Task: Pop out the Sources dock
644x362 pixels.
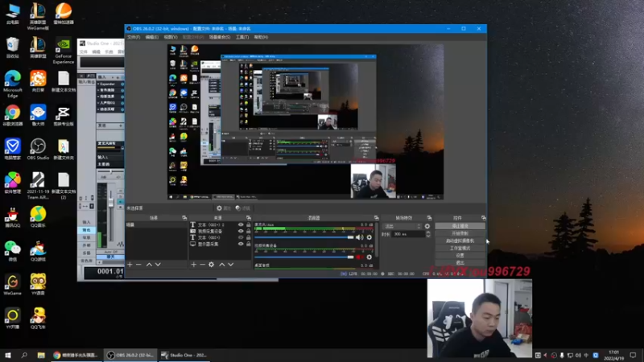Action: 248,218
